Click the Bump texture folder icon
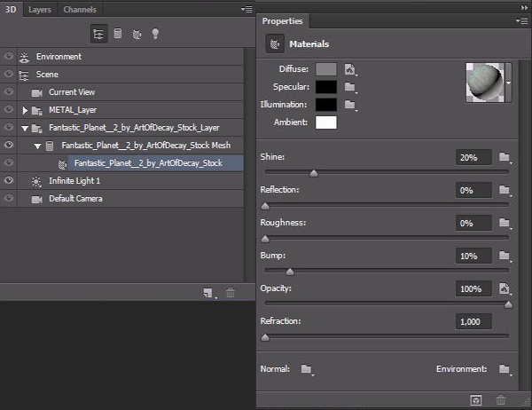Screen dimensions: 532x410 [x=505, y=256]
